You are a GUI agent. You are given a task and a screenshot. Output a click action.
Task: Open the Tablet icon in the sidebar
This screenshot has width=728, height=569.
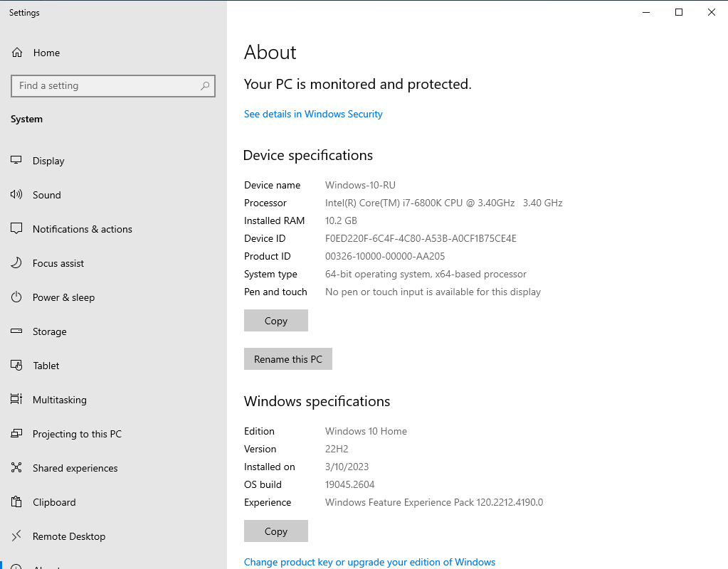point(16,366)
